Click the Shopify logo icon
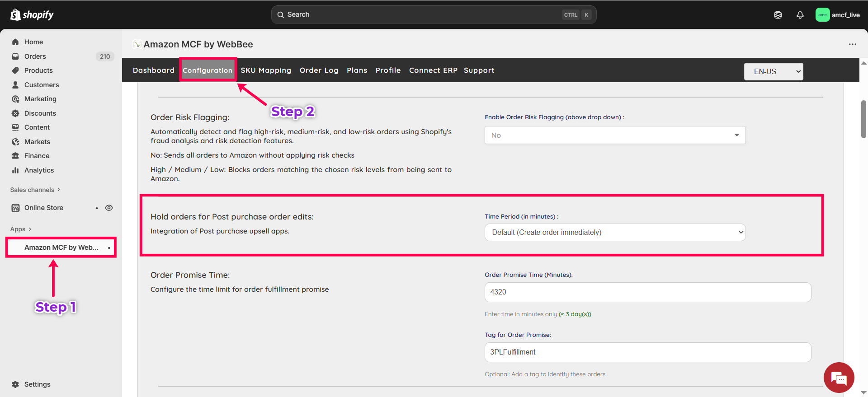 point(15,15)
